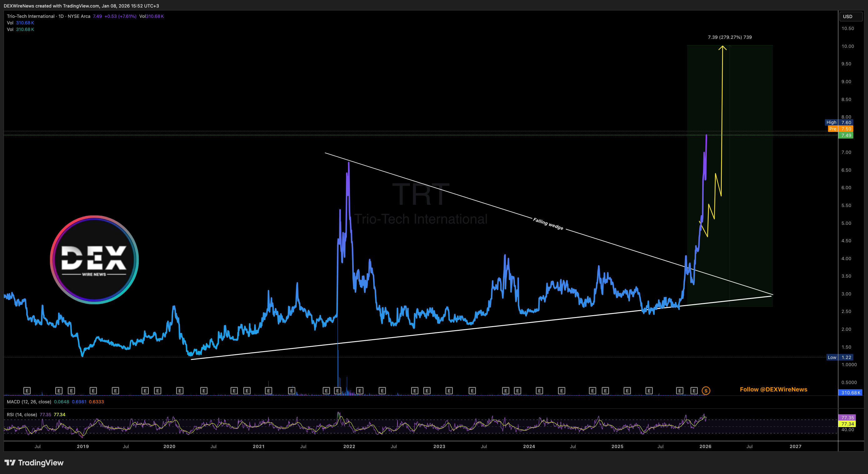Screen dimensions: 868x474
Task: Click the purple 77.35 RSI value tag
Action: [847, 418]
